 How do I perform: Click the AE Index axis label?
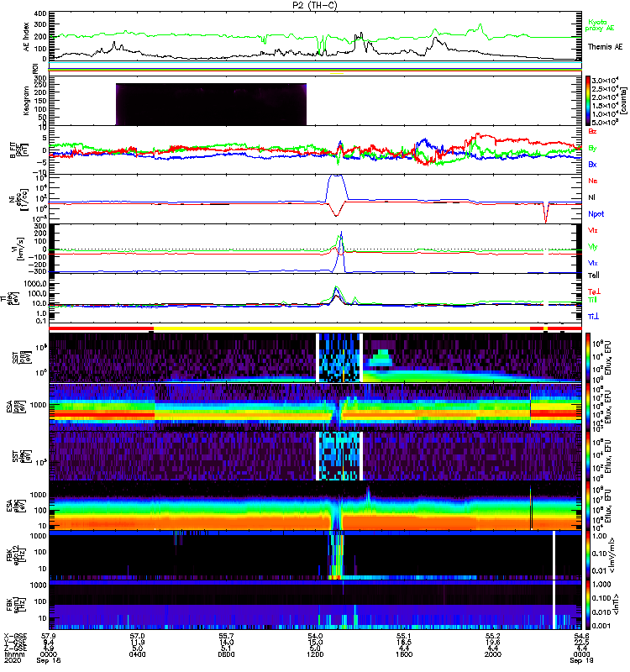pyautogui.click(x=27, y=37)
